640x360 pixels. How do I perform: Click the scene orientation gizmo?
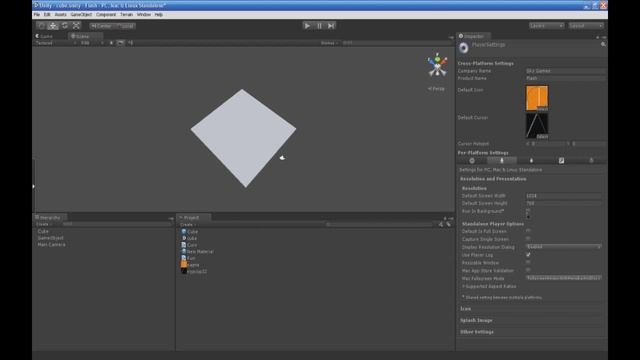(x=437, y=65)
